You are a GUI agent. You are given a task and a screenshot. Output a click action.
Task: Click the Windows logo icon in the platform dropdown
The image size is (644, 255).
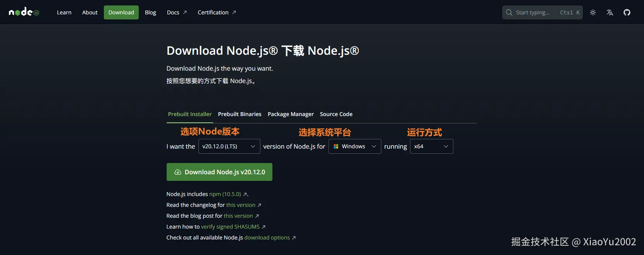click(x=336, y=146)
